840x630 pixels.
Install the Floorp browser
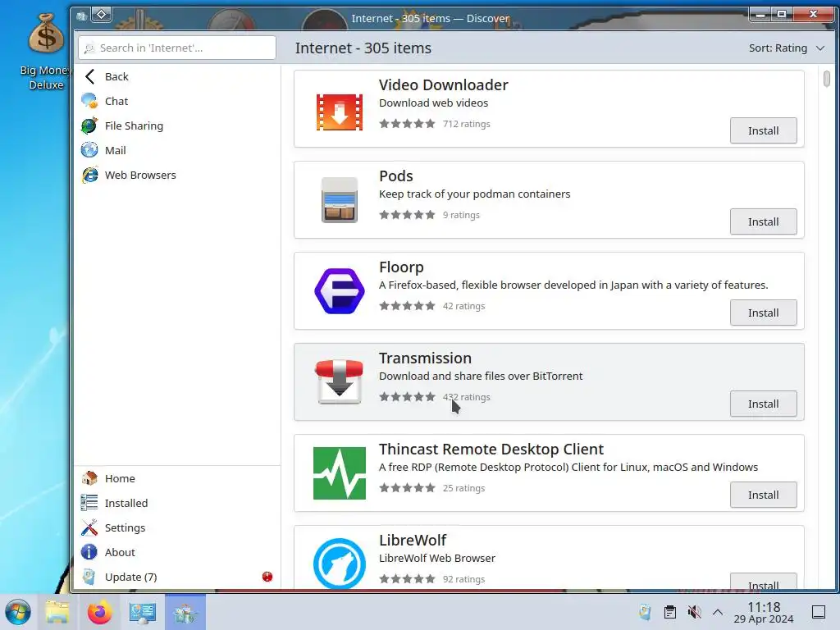click(763, 313)
